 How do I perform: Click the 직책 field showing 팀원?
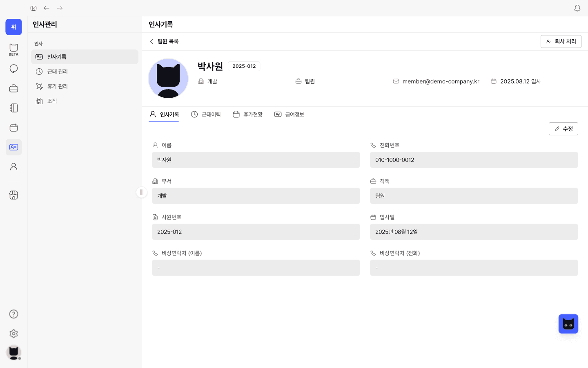[474, 196]
